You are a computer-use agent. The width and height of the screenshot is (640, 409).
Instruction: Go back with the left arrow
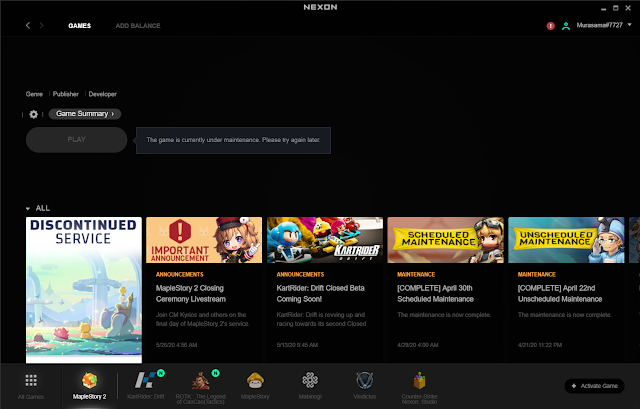tap(28, 25)
